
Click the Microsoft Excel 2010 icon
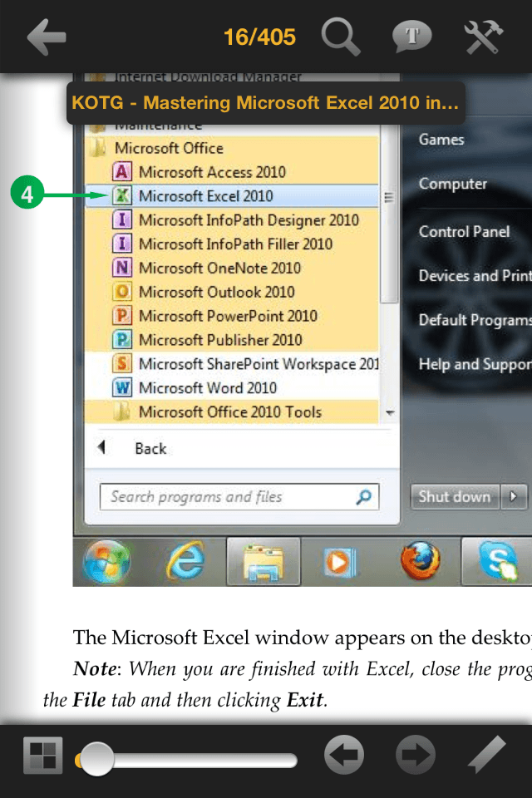click(x=122, y=195)
